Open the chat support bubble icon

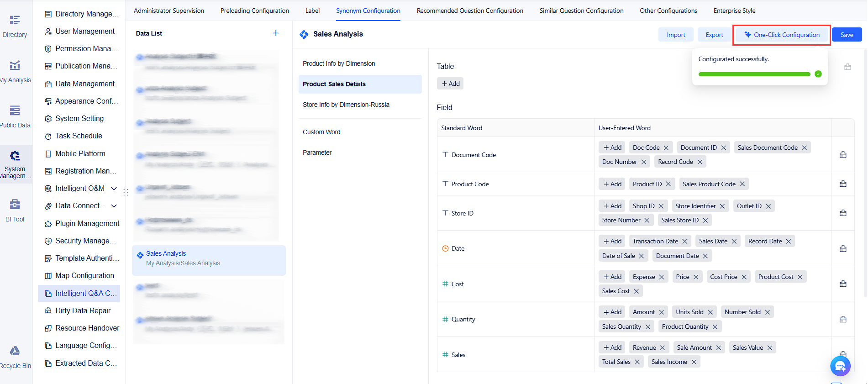pyautogui.click(x=840, y=365)
